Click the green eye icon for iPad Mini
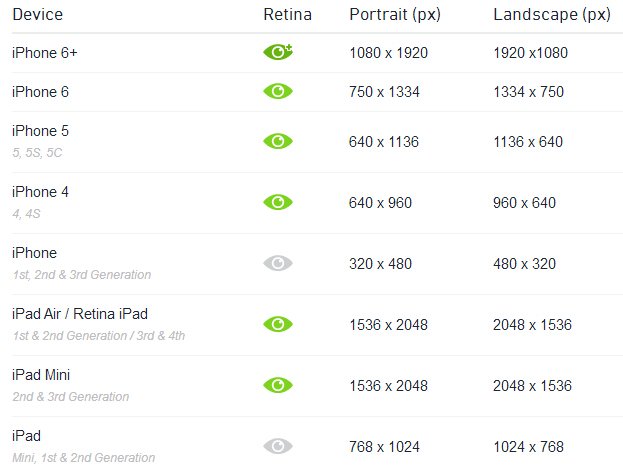Viewport: 623px width, 475px height. tap(278, 385)
